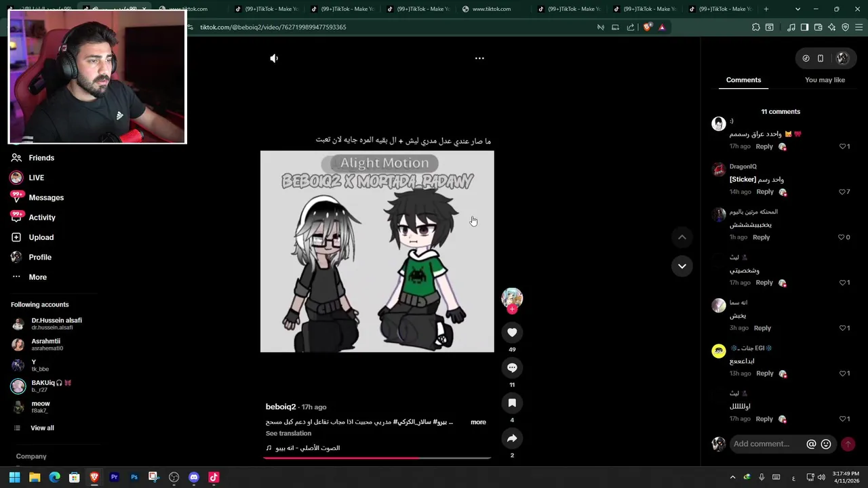Viewport: 868px width, 488px height.
Task: Open the Brave VPN shield icon
Action: (x=845, y=27)
